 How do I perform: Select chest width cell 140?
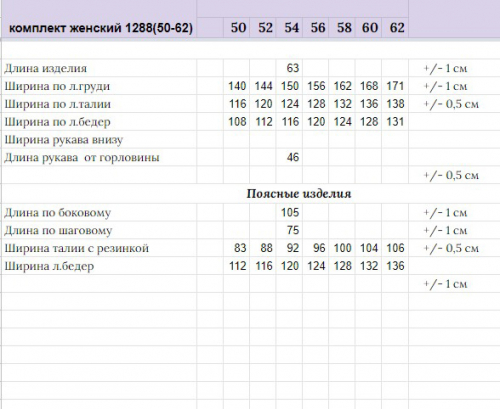pyautogui.click(x=236, y=86)
